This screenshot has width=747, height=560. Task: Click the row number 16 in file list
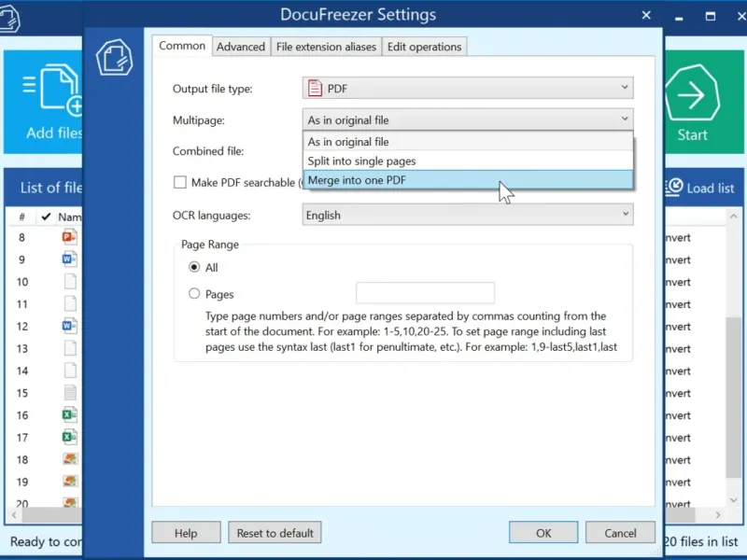tap(21, 415)
